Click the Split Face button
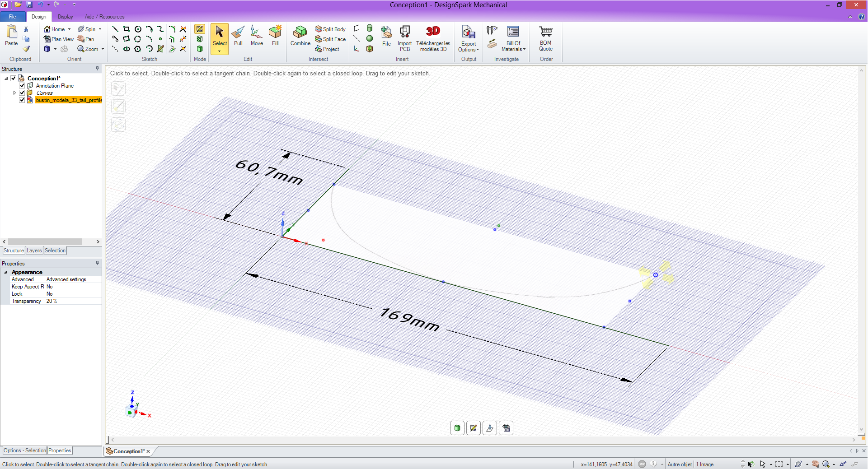The height and width of the screenshot is (469, 868). tap(330, 39)
